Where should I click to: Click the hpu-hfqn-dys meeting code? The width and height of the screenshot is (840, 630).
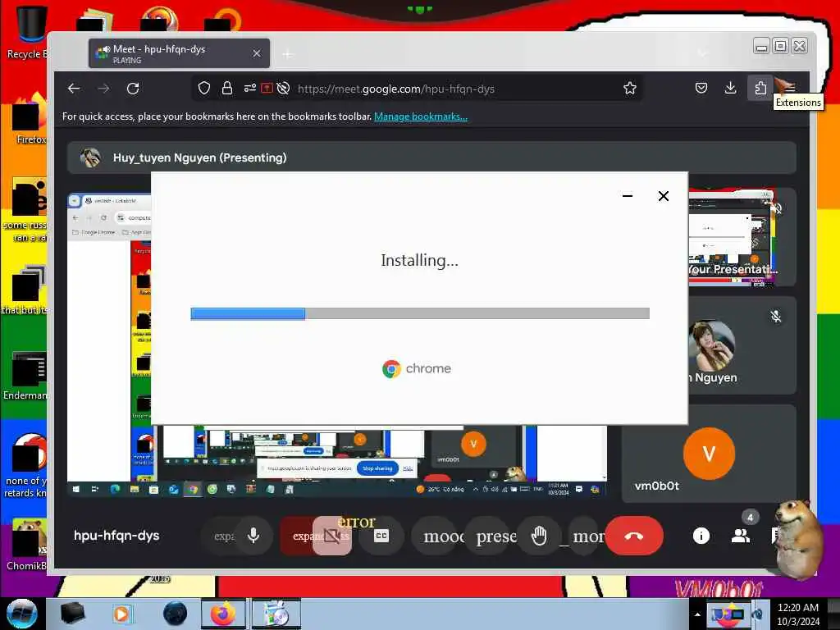coord(116,535)
